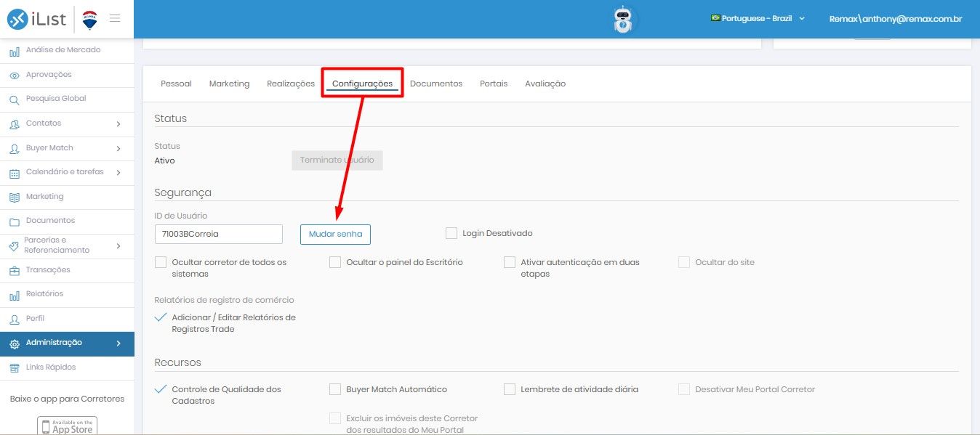Open Calendário e tarefas calendar icon
The width and height of the screenshot is (980, 435).
[15, 173]
